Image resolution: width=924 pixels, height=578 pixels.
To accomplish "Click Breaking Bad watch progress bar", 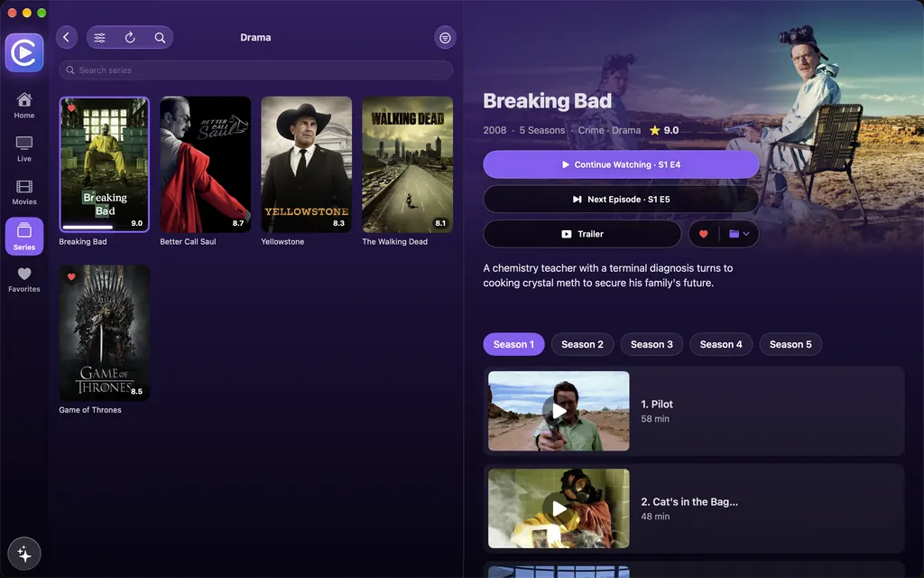I will coord(105,227).
